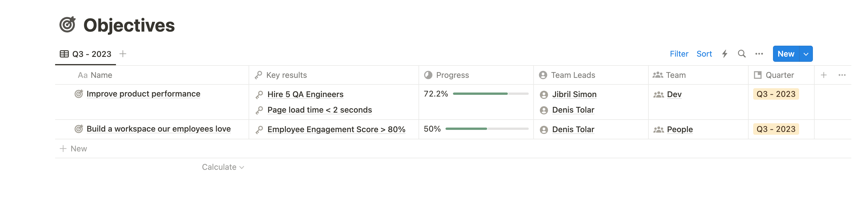Click the Progress column header pie icon
Viewport: 868px width, 204px height.
427,75
